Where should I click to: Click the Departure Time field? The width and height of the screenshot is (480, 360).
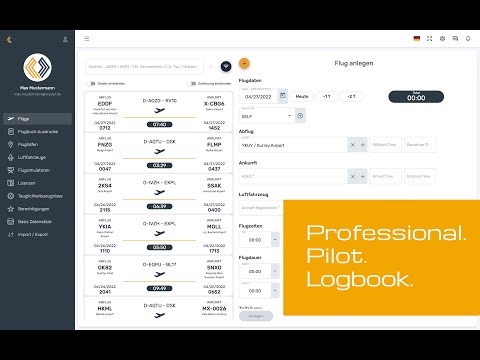419,145
